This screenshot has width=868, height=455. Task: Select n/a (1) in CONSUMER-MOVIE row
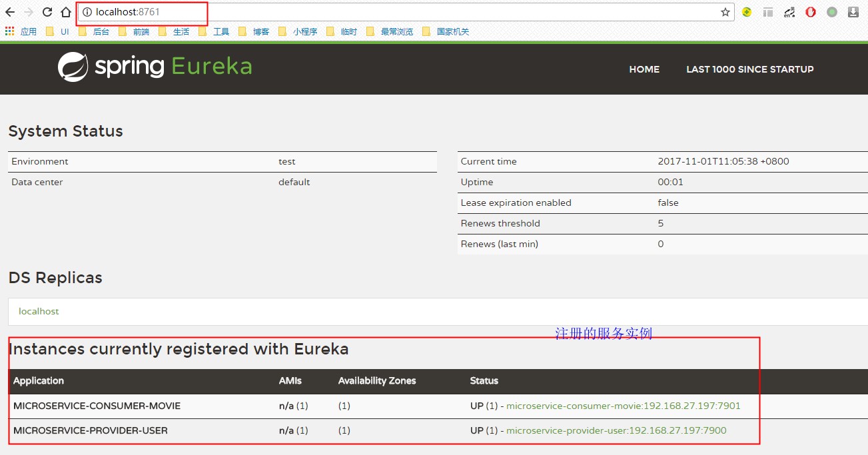293,406
